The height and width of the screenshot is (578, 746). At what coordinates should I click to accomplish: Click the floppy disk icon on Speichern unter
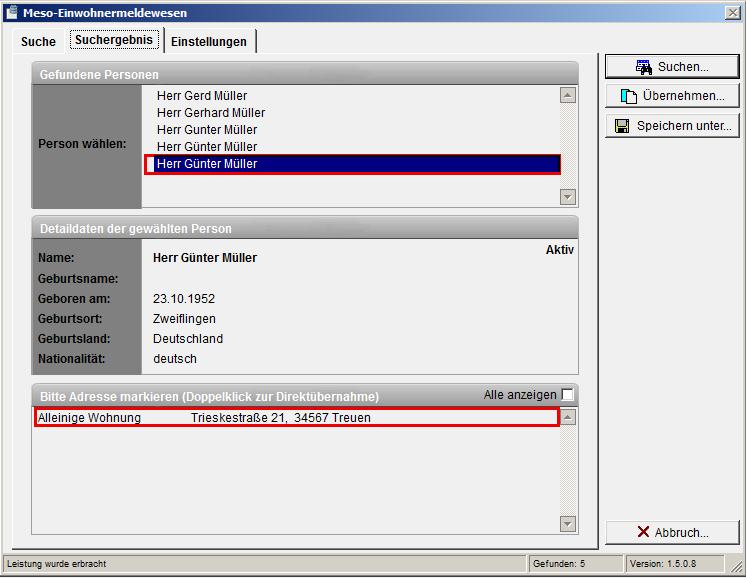pos(622,126)
